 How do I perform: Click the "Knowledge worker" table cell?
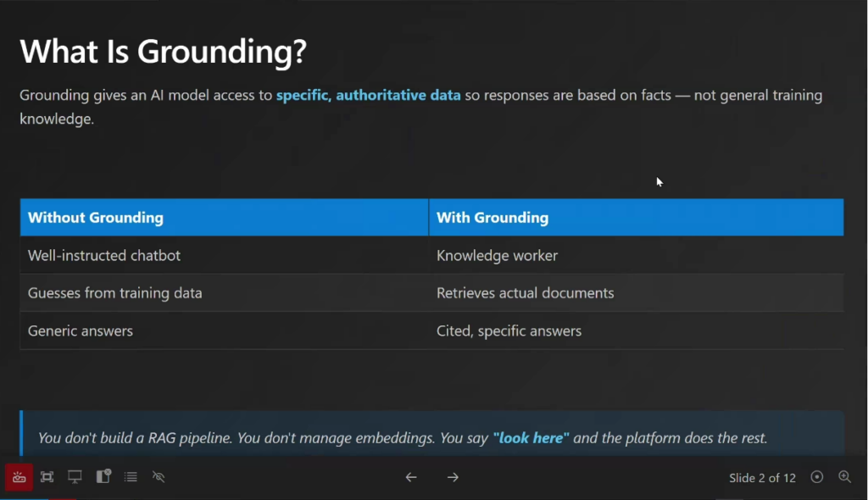[497, 255]
